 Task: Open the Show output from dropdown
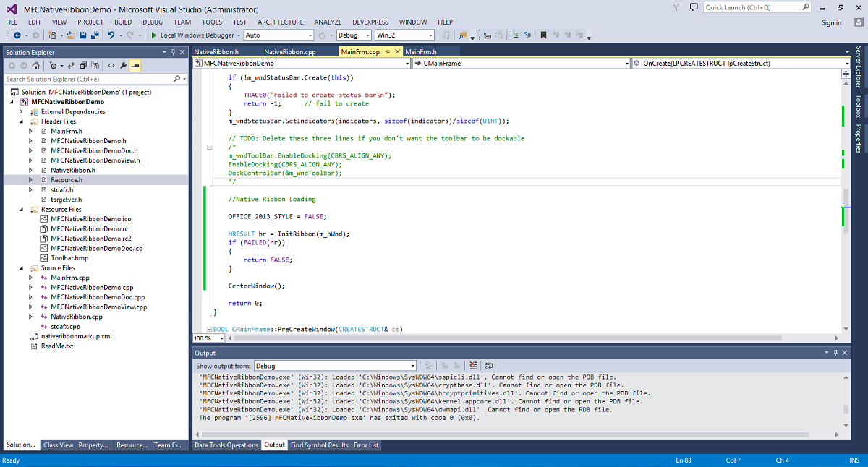[335, 366]
